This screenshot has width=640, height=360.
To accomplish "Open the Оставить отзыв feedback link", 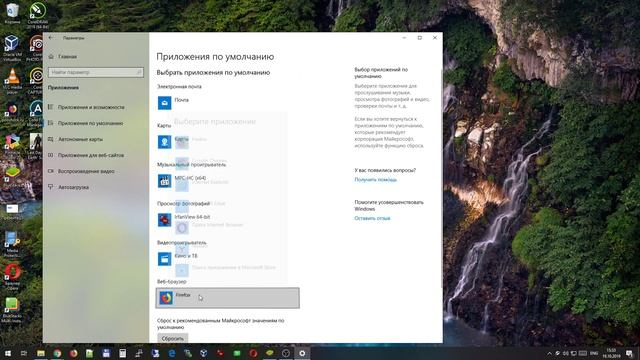I will click(x=372, y=218).
